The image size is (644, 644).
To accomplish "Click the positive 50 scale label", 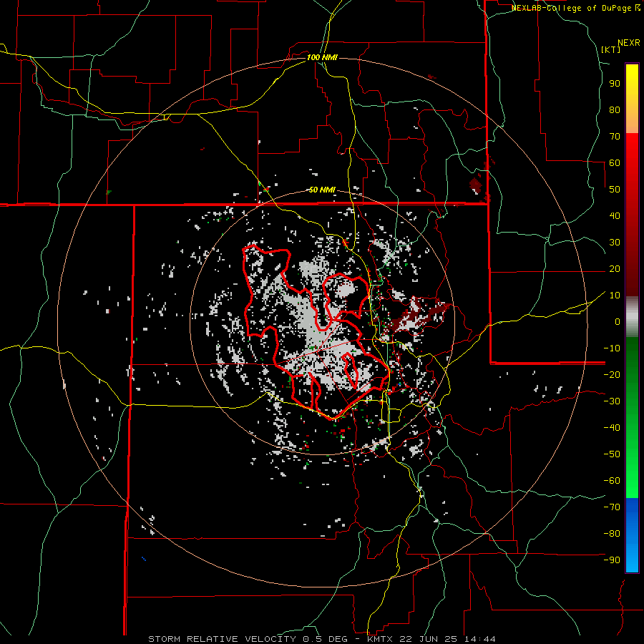I will pyautogui.click(x=615, y=190).
